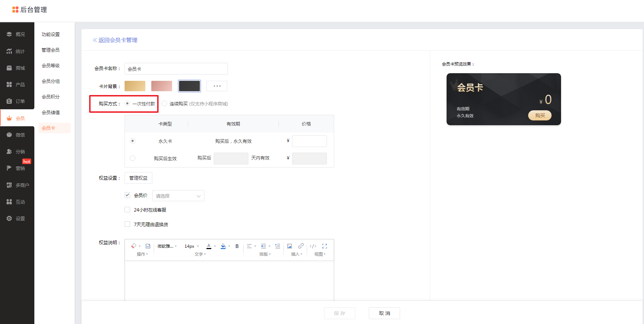This screenshot has height=324, width=644.
Task: Expand the 文字 toolbar group
Action: point(200,254)
